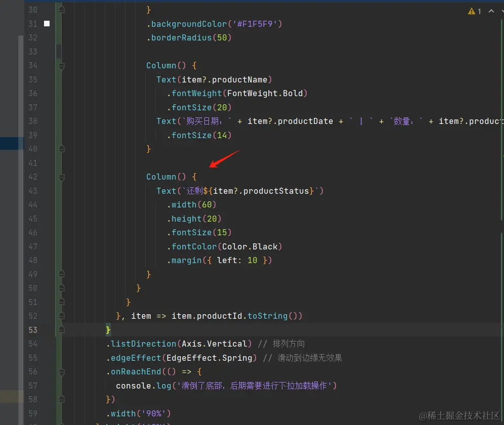
Task: Click the fold end marker at line 52
Action: point(62,316)
